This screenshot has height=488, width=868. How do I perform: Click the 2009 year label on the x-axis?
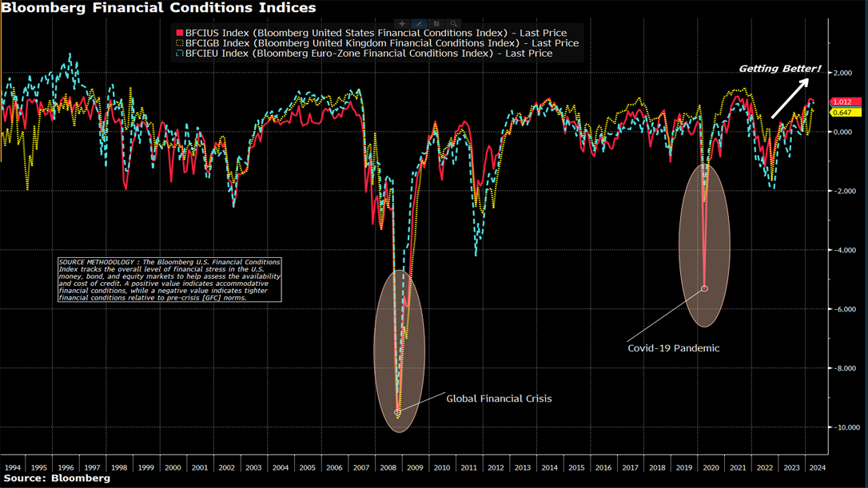click(x=415, y=467)
